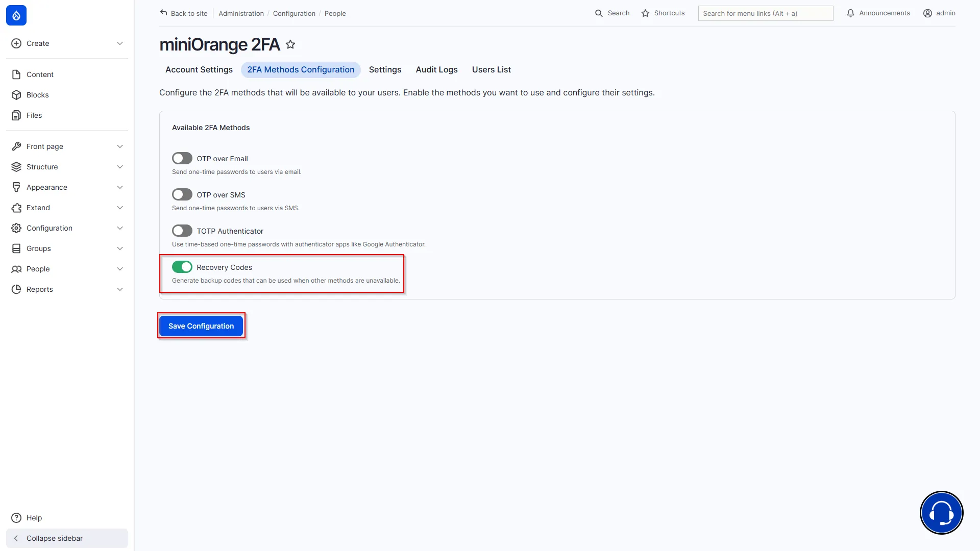Click the TOTP Authenticator label
Image resolution: width=980 pixels, height=551 pixels.
coord(230,231)
